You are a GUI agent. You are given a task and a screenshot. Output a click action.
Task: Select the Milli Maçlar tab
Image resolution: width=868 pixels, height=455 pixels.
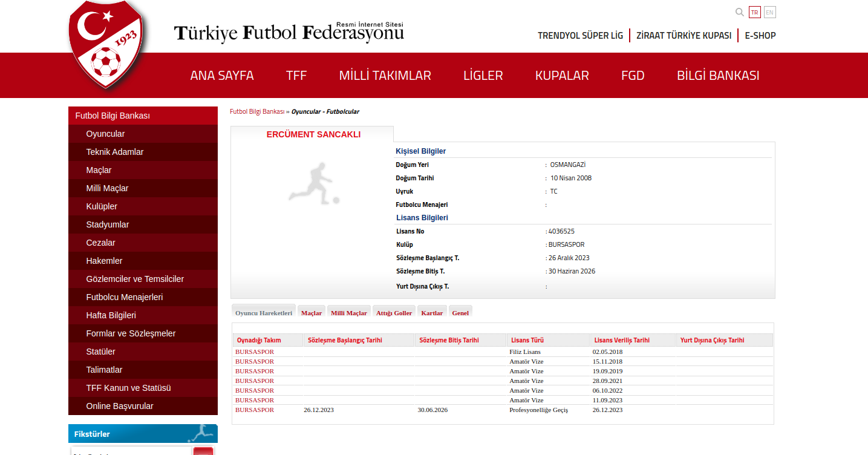pos(348,313)
